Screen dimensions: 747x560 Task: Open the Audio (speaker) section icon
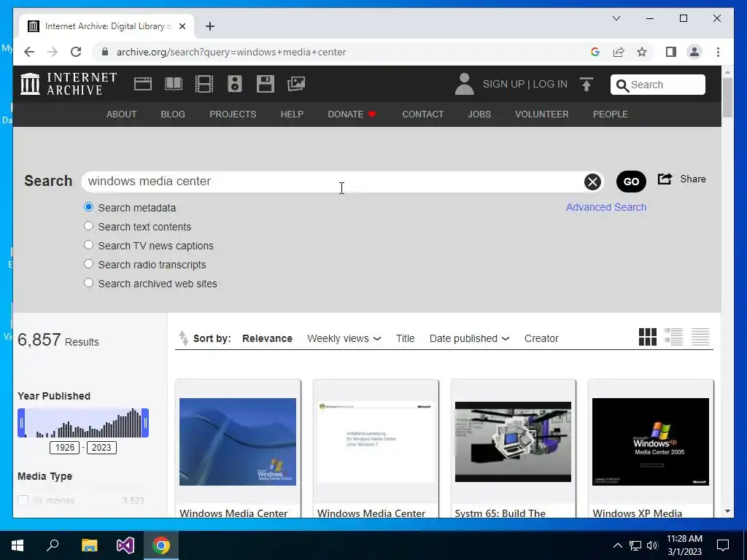234,84
